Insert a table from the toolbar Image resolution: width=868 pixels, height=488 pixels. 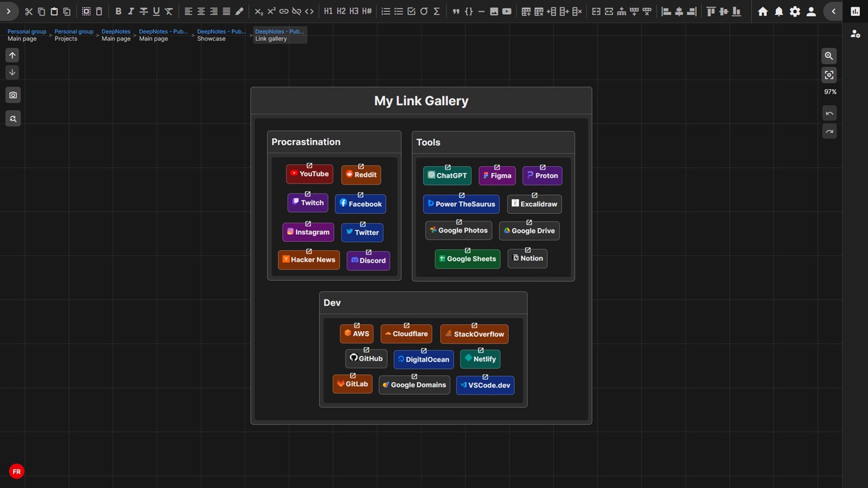pyautogui.click(x=524, y=11)
